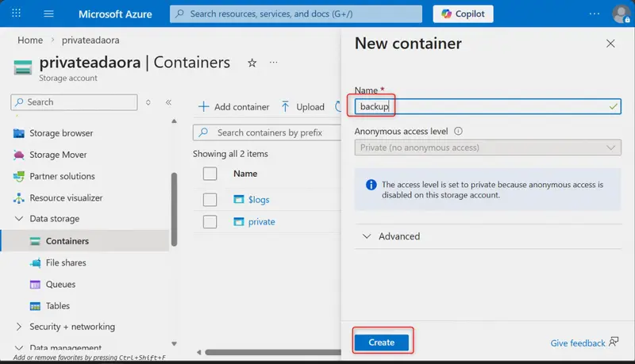Viewport: 635px width, 364px height.
Task: Open Partner solutions in sidebar
Action: 62,176
